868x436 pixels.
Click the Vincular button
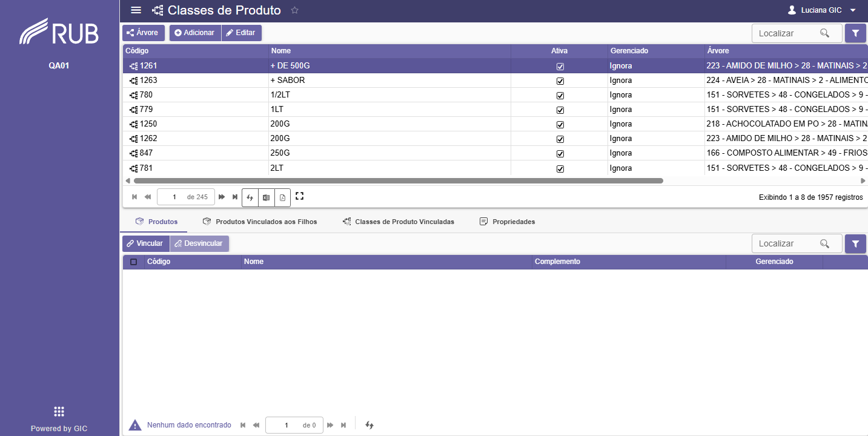click(145, 243)
